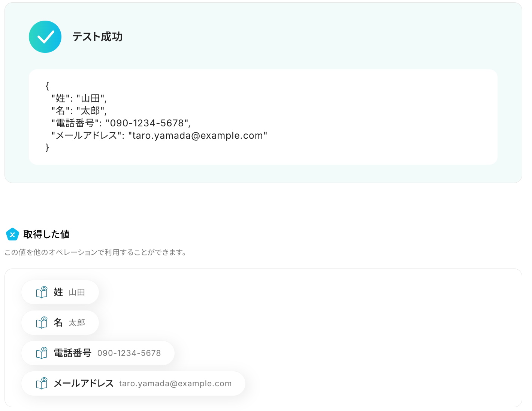
Task: Click the book icon in the 電話番号 chip
Action: (x=42, y=353)
